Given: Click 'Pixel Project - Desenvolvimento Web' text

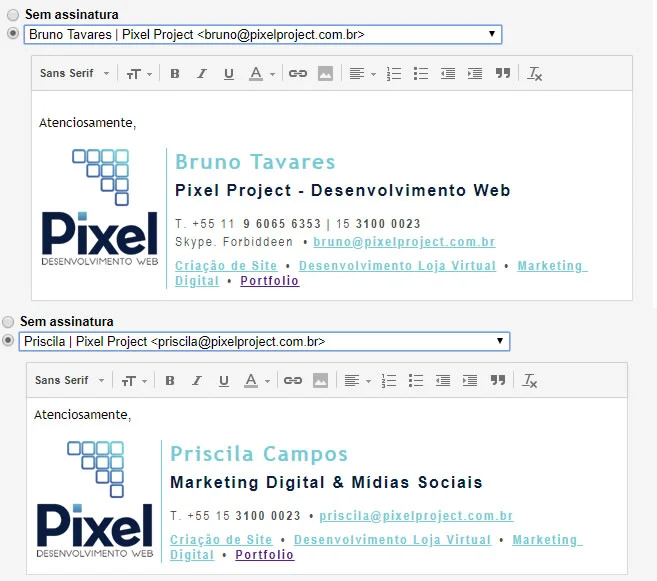Looking at the screenshot, I should 342,190.
